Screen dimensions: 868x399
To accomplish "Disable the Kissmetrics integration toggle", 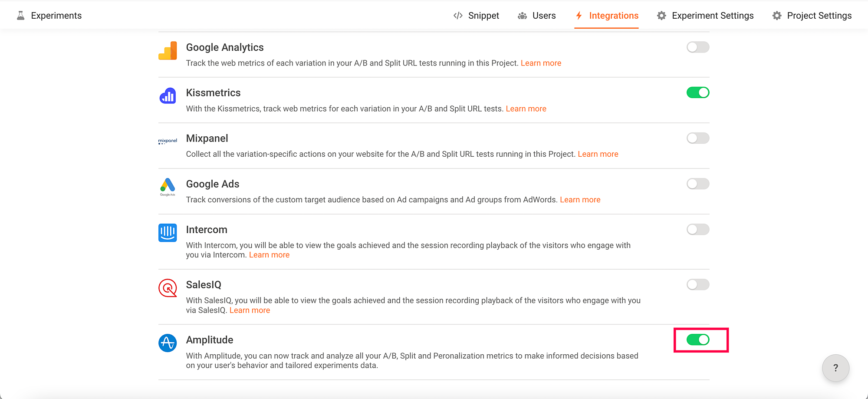I will (x=698, y=92).
